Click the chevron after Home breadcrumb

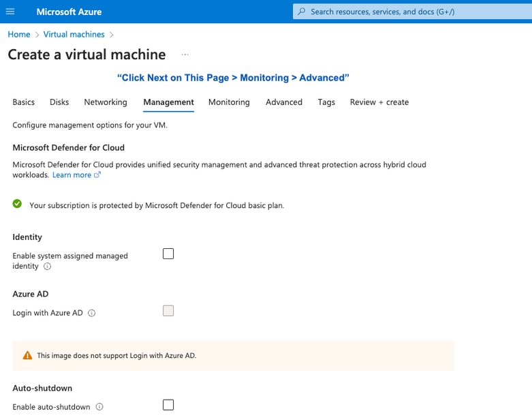pyautogui.click(x=37, y=35)
